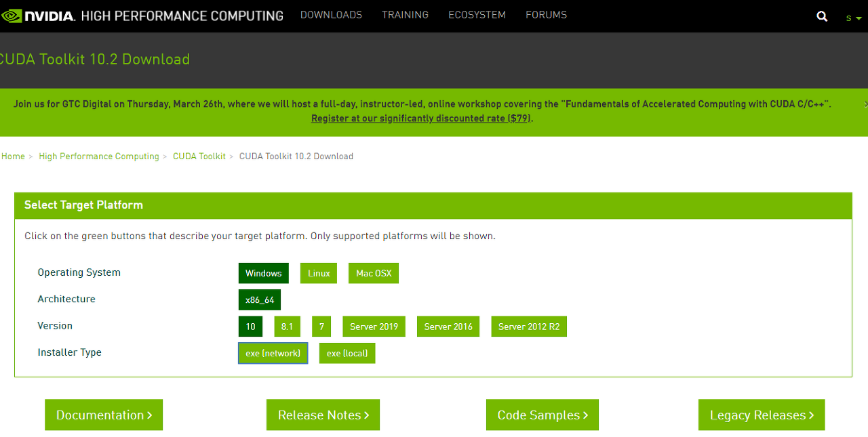
Task: Select Windows version 8.1
Action: tap(287, 327)
